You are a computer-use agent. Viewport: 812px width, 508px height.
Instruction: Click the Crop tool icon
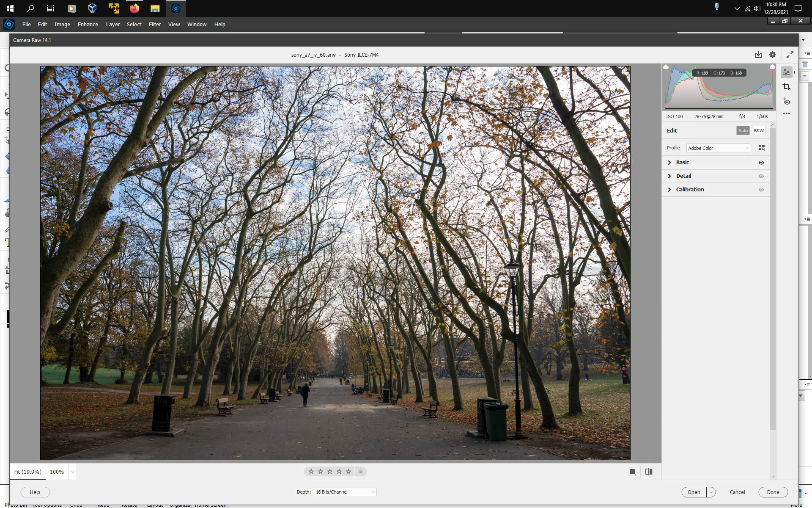click(x=786, y=87)
